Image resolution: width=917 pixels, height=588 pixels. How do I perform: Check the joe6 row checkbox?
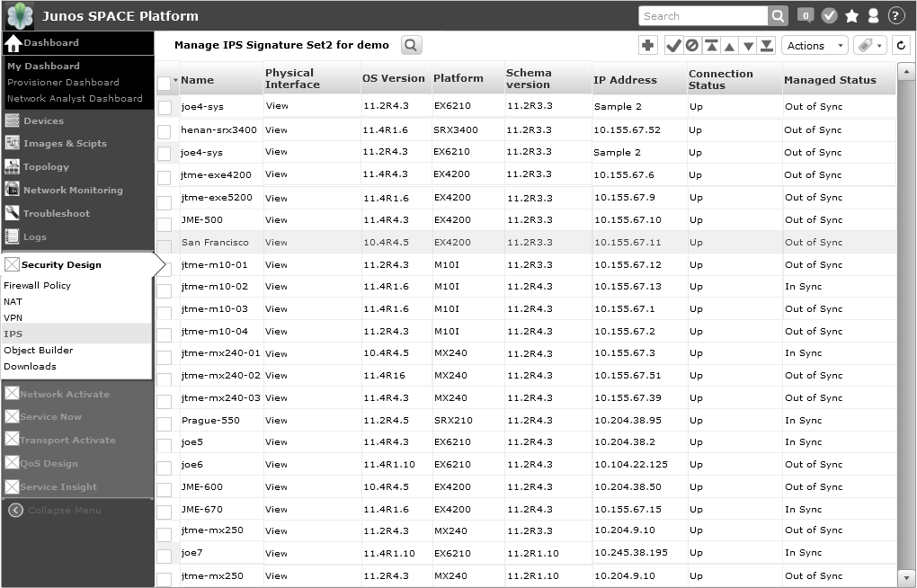click(165, 468)
